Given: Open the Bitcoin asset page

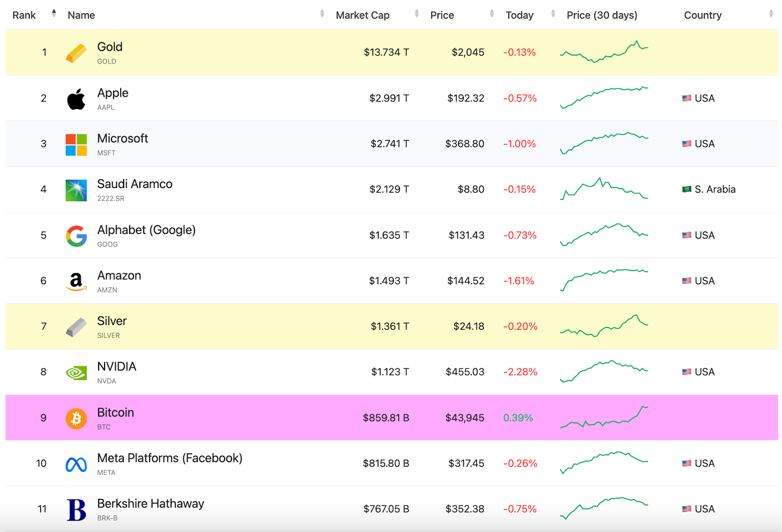Looking at the screenshot, I should pyautogui.click(x=116, y=412).
